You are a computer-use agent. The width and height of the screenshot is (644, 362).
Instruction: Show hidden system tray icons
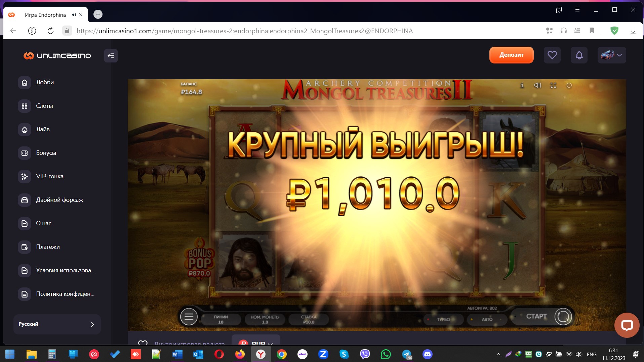click(x=498, y=354)
